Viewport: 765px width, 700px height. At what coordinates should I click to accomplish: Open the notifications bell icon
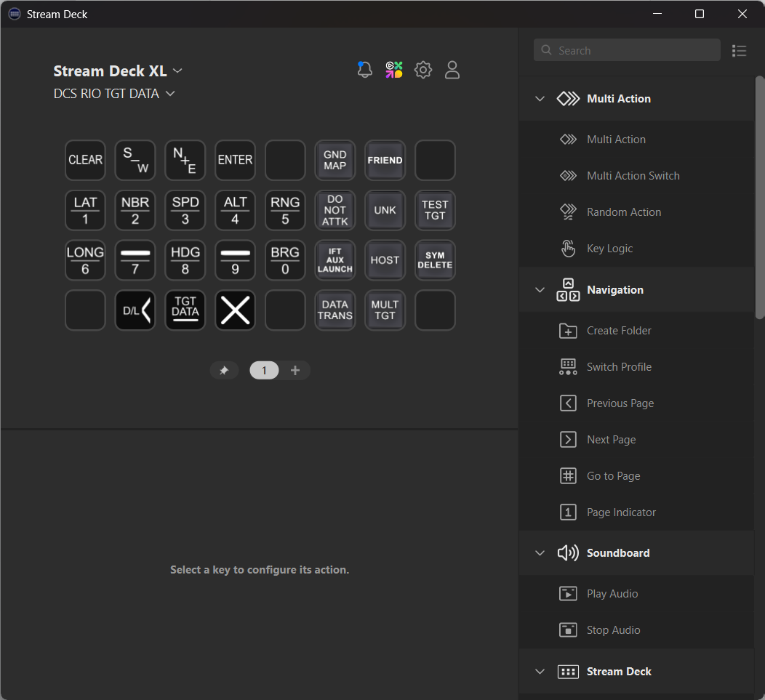point(365,70)
